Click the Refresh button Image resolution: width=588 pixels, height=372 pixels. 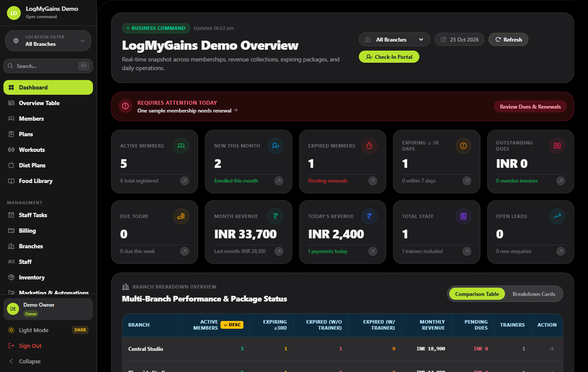[508, 39]
